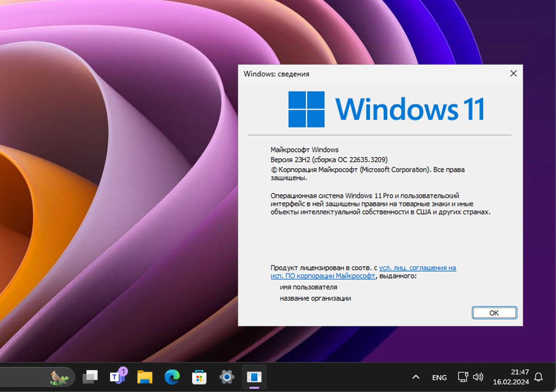The image size is (556, 392).
Task: Click the "Майкрософт Windows" text line
Action: [x=305, y=150]
